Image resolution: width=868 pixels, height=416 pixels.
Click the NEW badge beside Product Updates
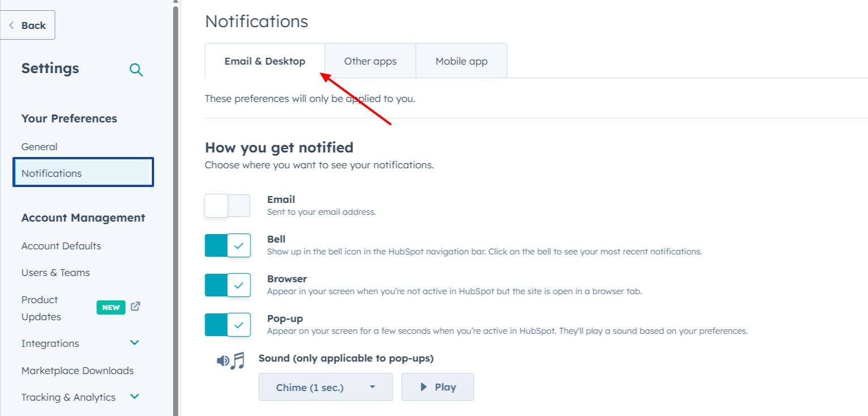(x=111, y=307)
